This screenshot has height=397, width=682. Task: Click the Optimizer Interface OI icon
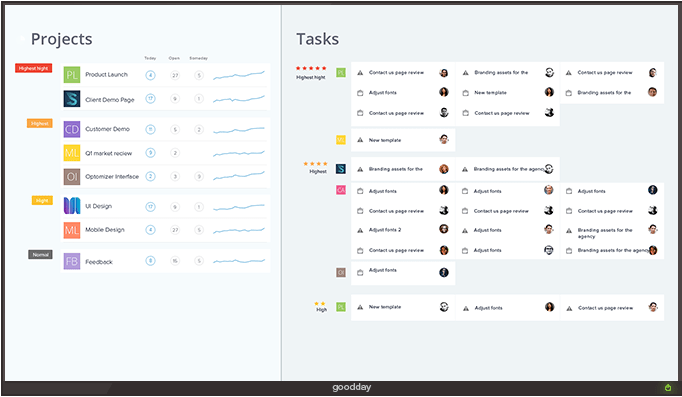[72, 177]
